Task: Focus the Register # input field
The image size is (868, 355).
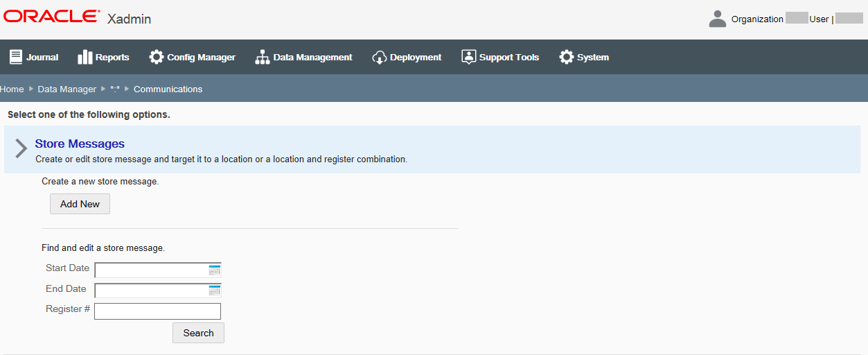Action: pyautogui.click(x=157, y=311)
